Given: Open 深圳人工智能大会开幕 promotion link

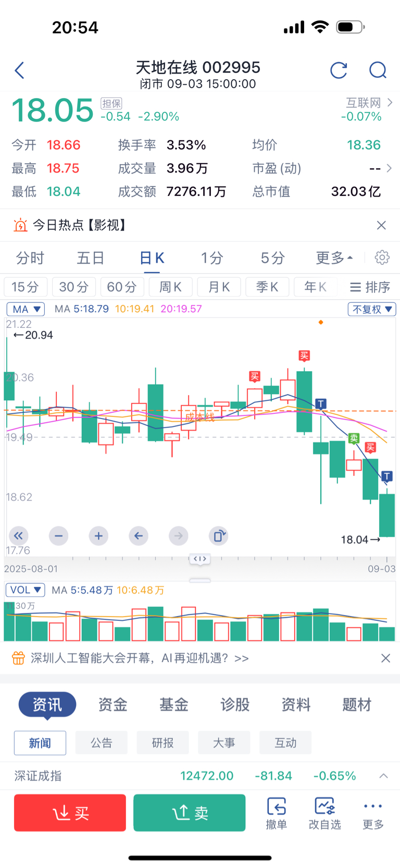Looking at the screenshot, I should [140, 658].
